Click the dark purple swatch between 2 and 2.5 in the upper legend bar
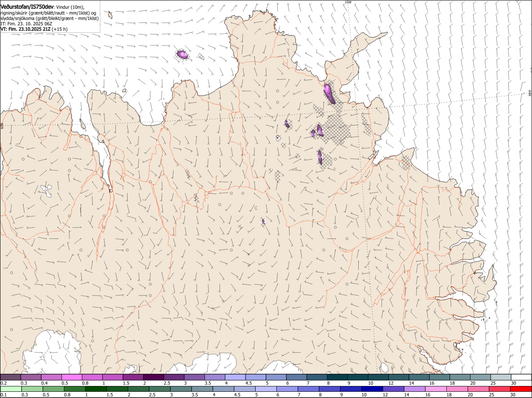This screenshot has height=398, width=532. click(x=153, y=377)
